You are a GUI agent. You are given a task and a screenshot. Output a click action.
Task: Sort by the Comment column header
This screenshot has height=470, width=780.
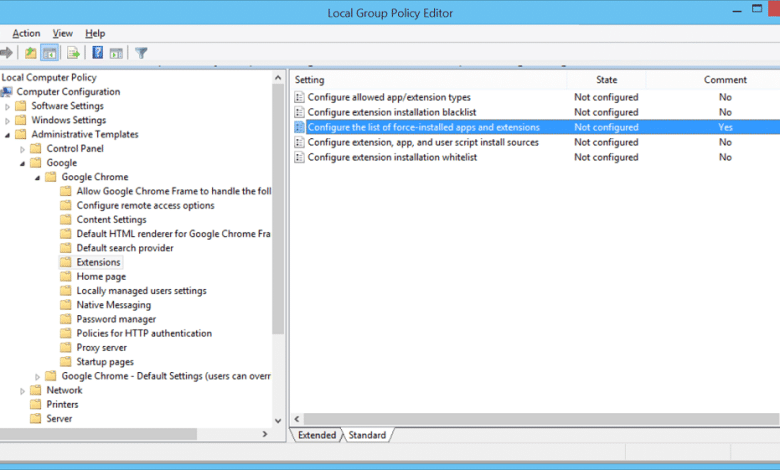pyautogui.click(x=725, y=80)
